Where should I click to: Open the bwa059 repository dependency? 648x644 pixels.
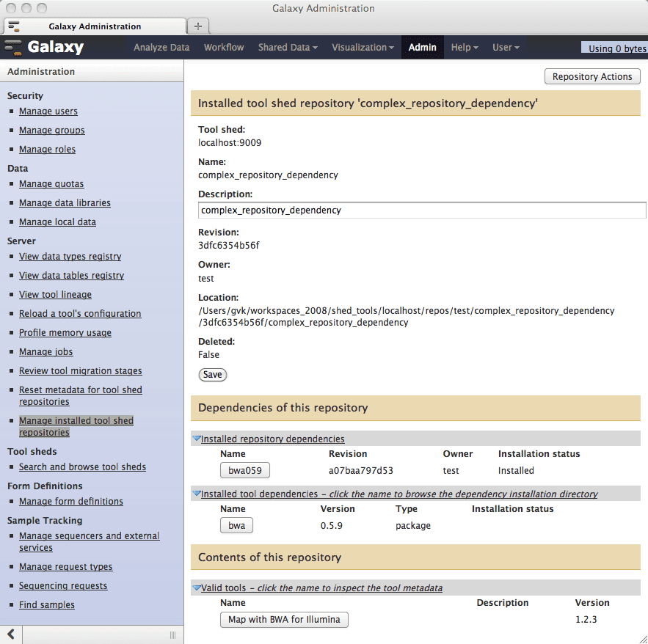click(245, 471)
